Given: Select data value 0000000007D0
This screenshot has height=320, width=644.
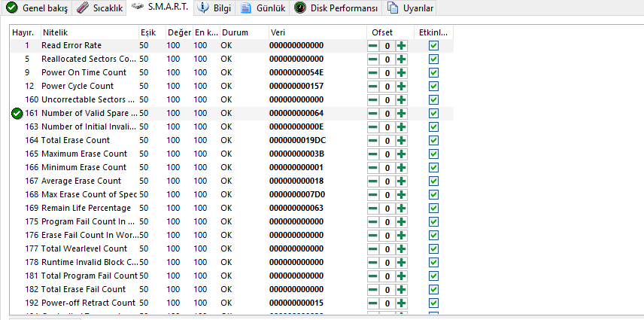Looking at the screenshot, I should [297, 195].
